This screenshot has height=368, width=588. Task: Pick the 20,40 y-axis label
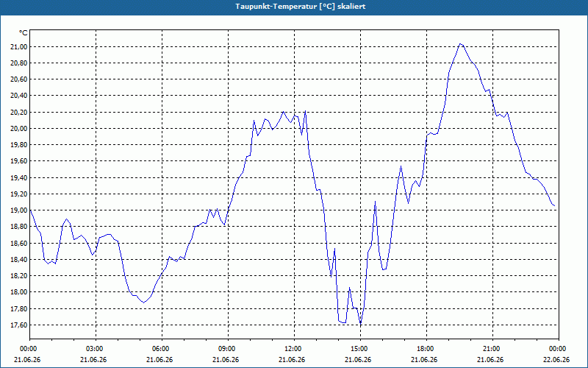tap(18, 96)
